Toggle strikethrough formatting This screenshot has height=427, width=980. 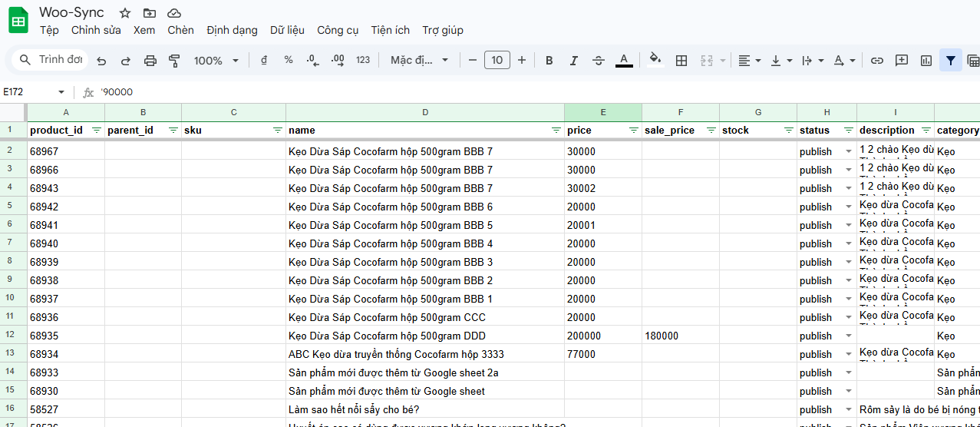click(599, 61)
